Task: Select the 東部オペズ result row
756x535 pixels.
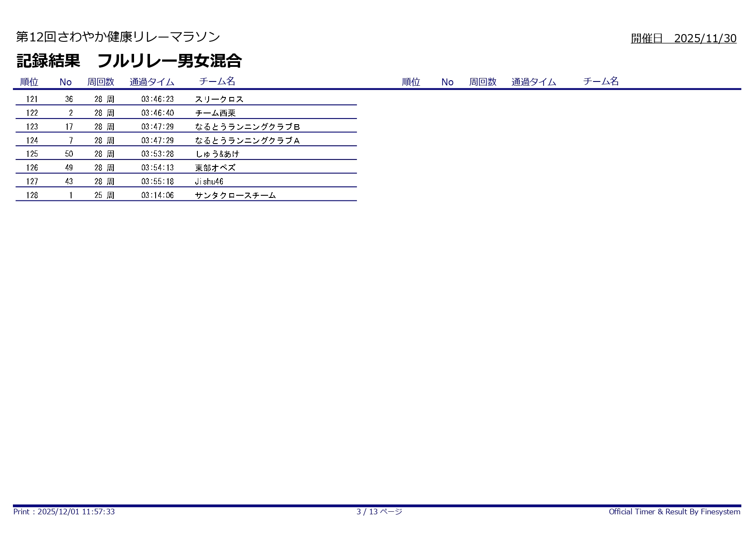Action: 213,168
